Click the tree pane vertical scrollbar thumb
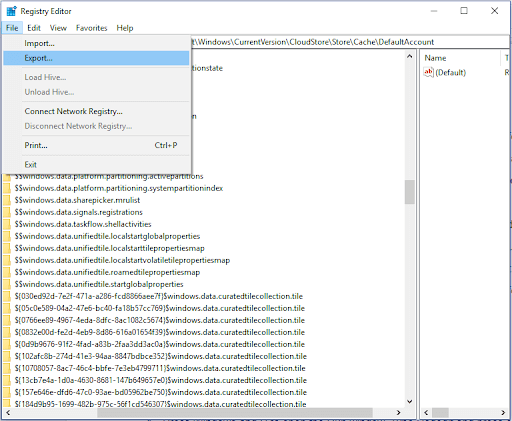Image resolution: width=512 pixels, height=421 pixels. [x=410, y=192]
